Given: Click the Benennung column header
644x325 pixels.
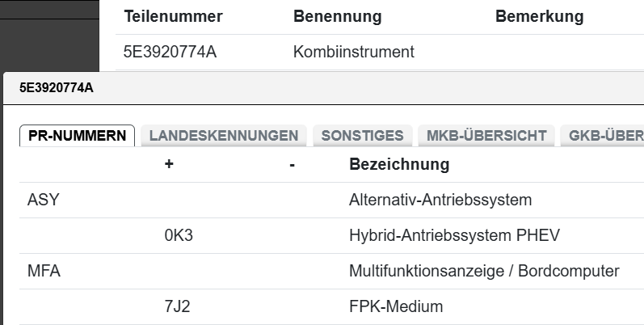Looking at the screenshot, I should point(338,17).
